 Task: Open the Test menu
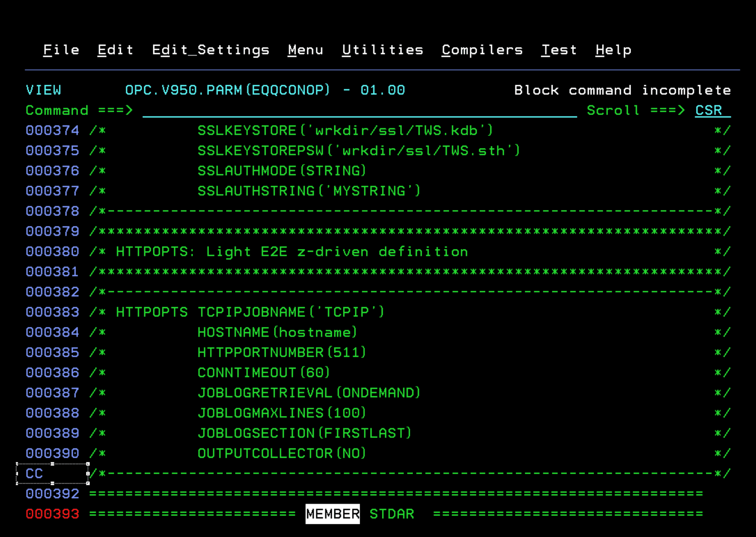point(559,50)
